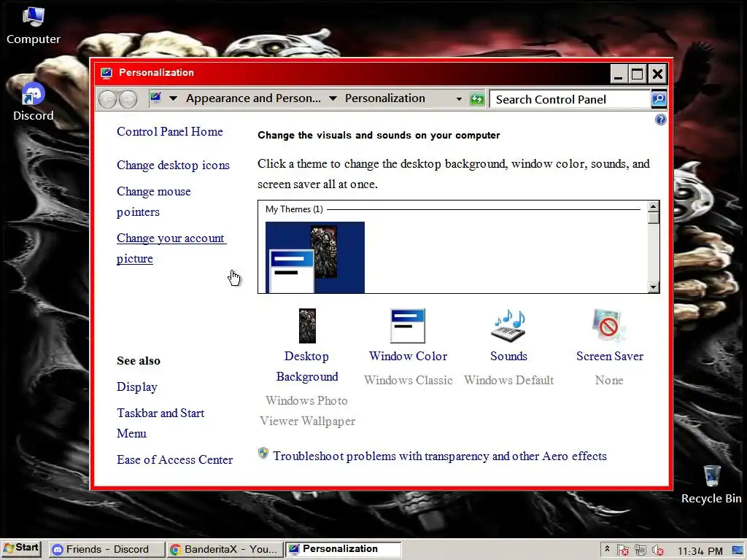This screenshot has width=747, height=560.
Task: Click the taskbar clock showing 11:34 PM
Action: click(700, 551)
